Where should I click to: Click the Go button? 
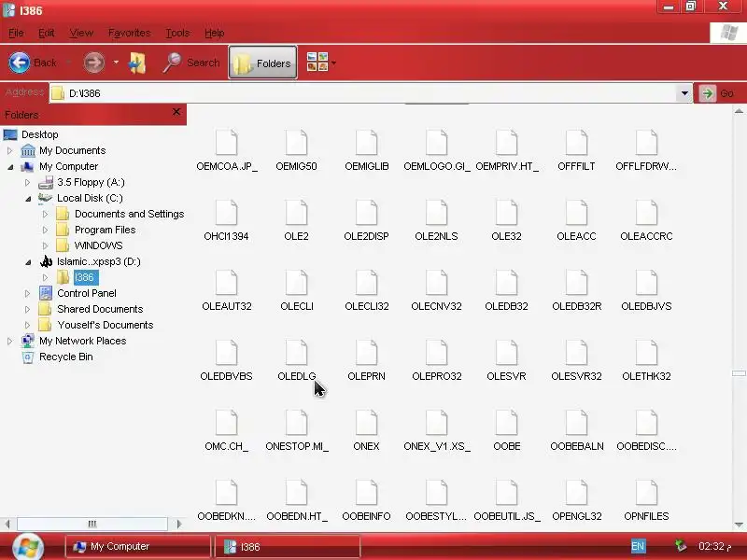719,93
